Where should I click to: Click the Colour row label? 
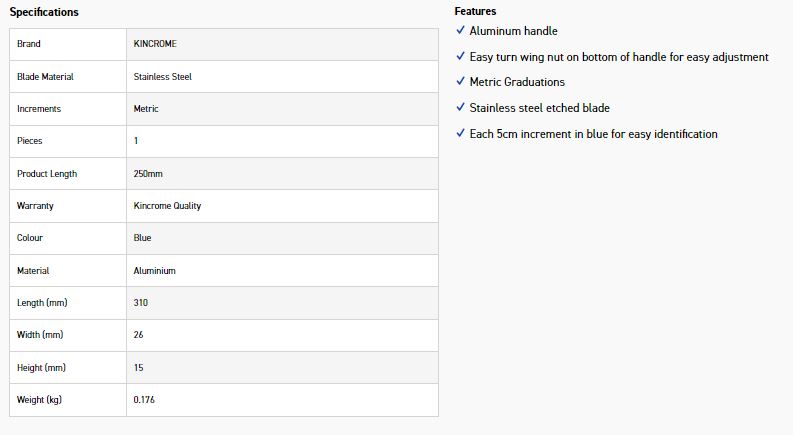click(30, 238)
